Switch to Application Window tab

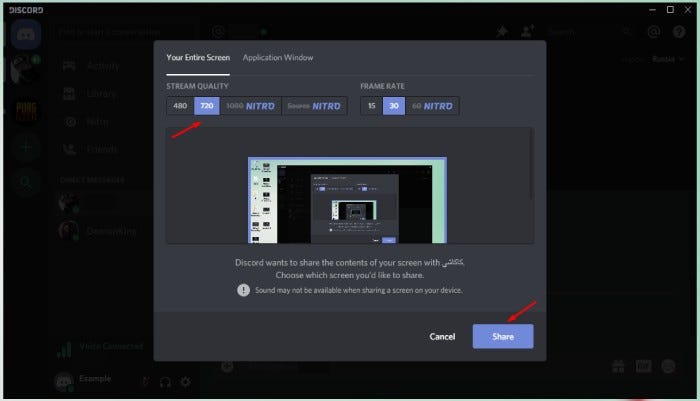pos(278,58)
